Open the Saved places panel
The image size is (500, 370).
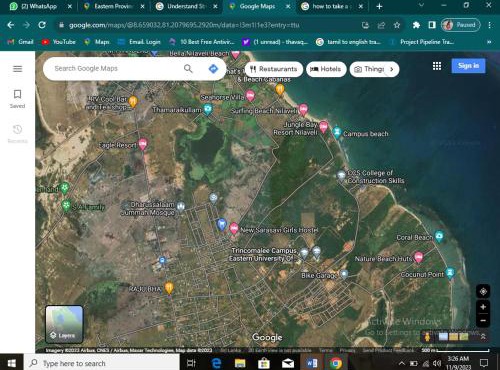17,99
